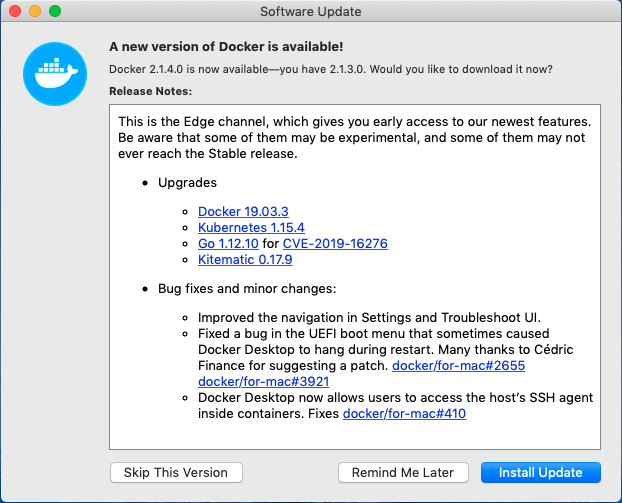This screenshot has width=622, height=503.
Task: Open the Docker 19.03.3 link
Action: [x=243, y=211]
